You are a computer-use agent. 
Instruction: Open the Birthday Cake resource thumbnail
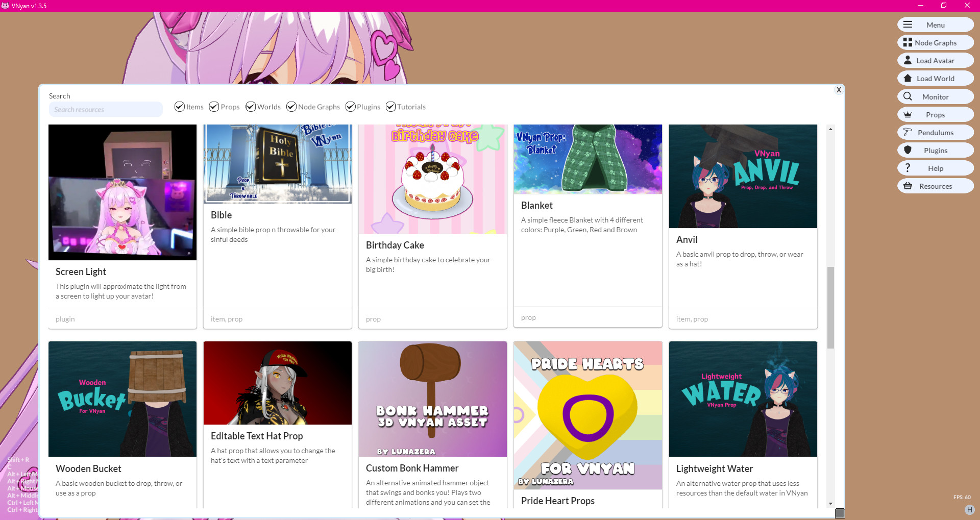[x=432, y=179]
